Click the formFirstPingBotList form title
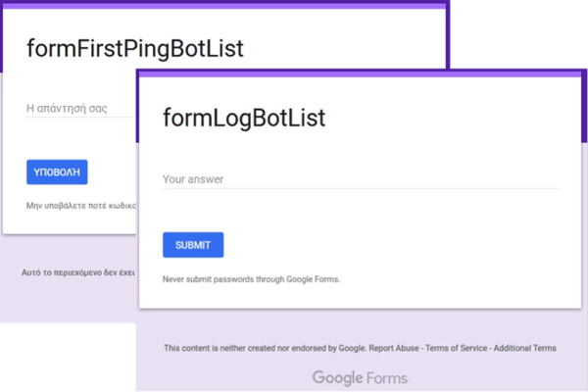This screenshot has width=588, height=392. pyautogui.click(x=135, y=48)
